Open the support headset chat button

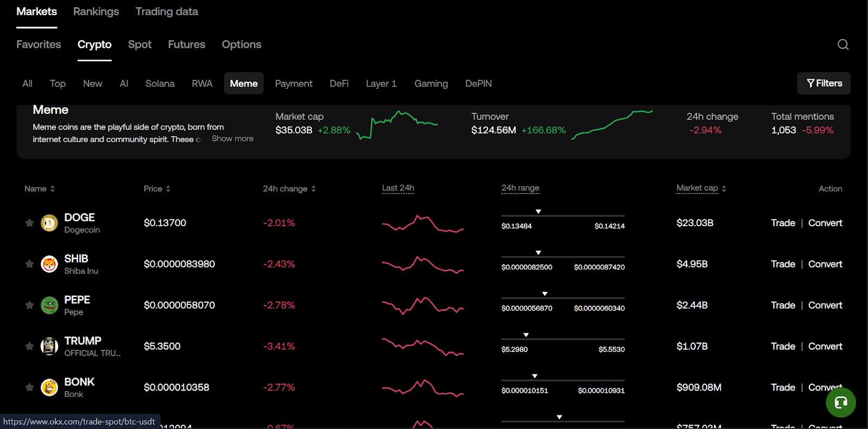pyautogui.click(x=840, y=402)
